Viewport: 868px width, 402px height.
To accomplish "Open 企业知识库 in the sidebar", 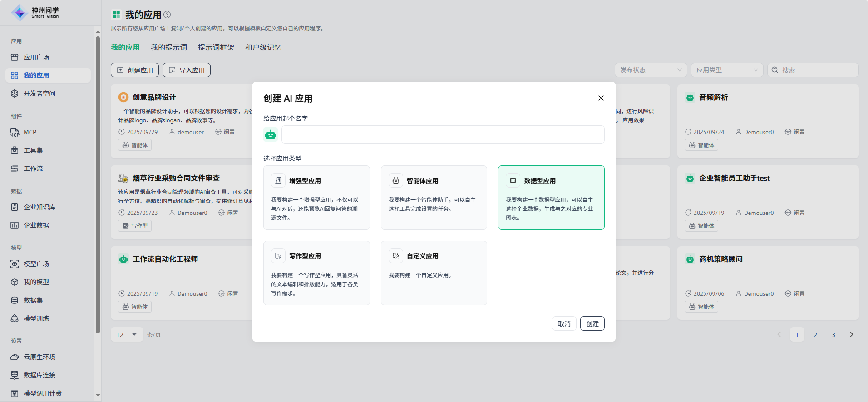I will pyautogui.click(x=39, y=207).
